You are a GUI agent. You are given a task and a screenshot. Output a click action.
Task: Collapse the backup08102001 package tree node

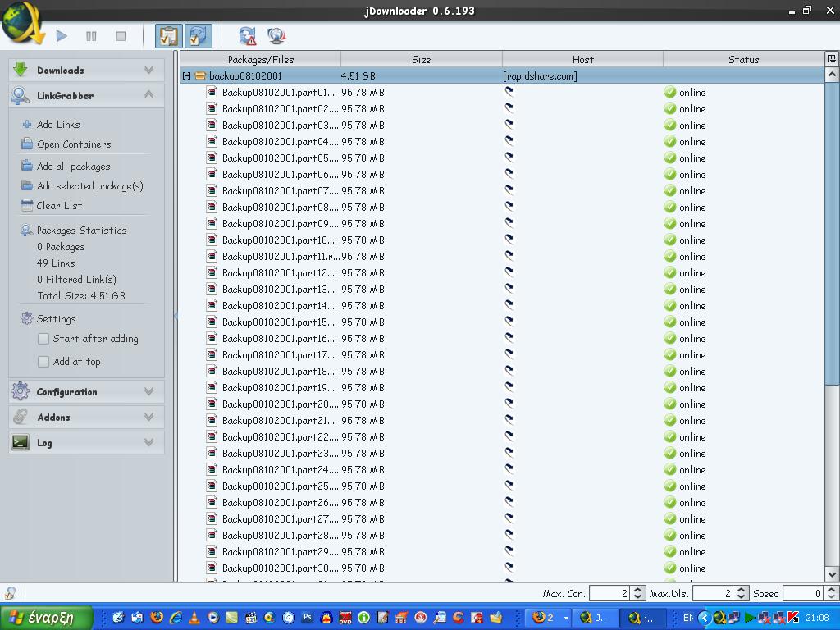click(x=186, y=76)
